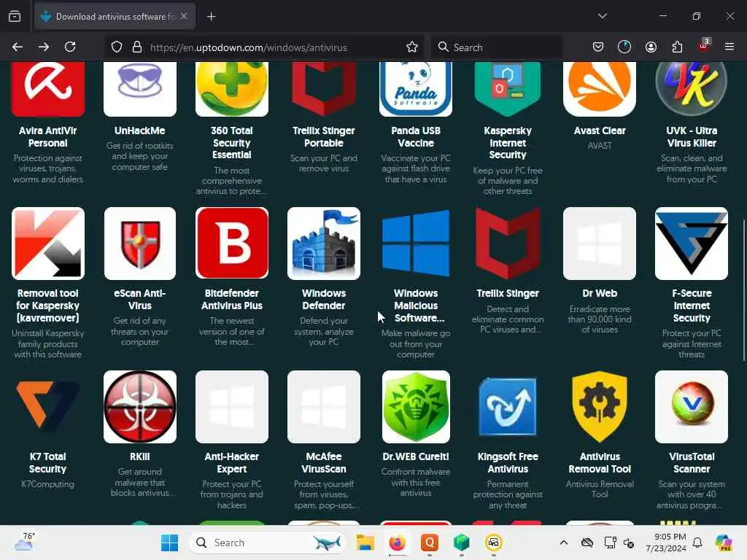Screen dimensions: 747x560
Task: Open the Kingsoft Free Antivirus icon
Action: click(x=508, y=407)
